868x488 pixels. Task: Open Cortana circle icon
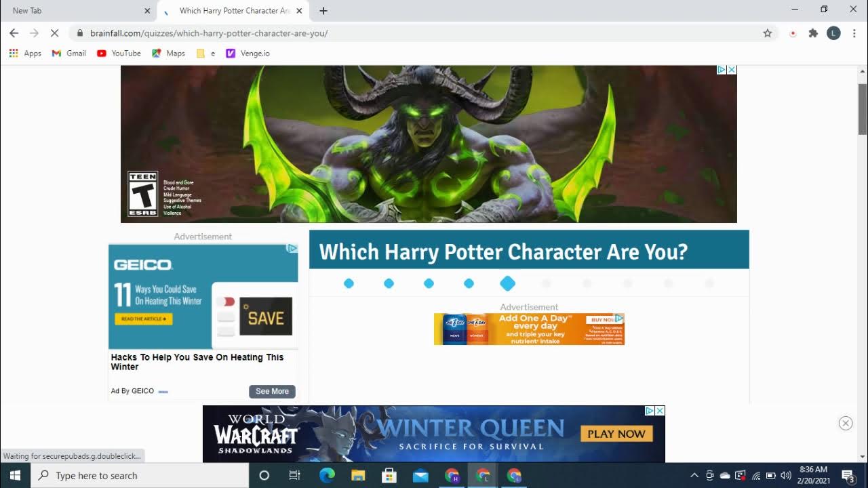tap(264, 476)
